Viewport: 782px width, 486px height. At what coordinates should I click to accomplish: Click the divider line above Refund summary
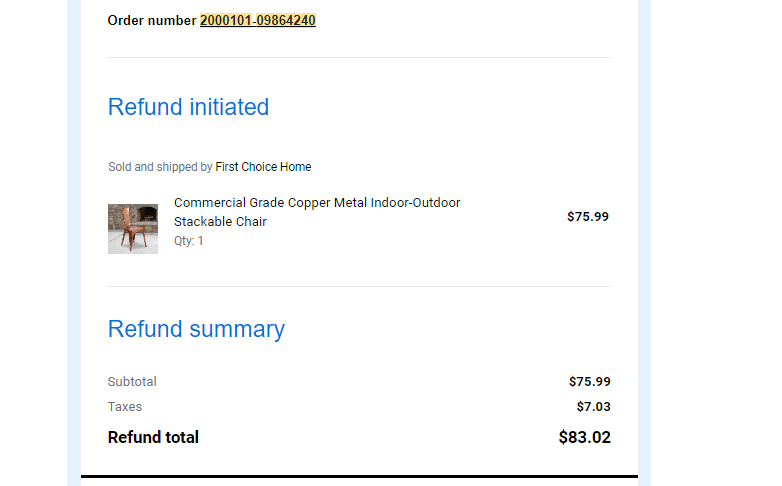click(x=359, y=286)
